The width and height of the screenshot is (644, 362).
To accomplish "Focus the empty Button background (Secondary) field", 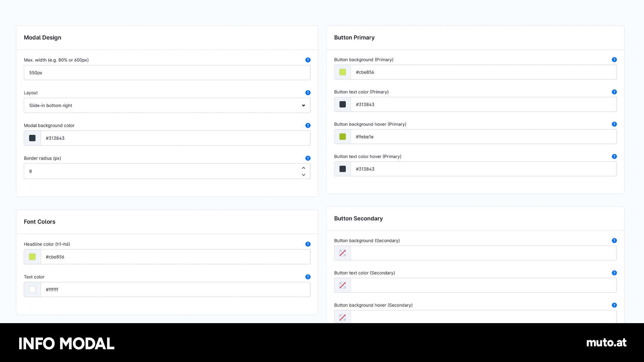I will pyautogui.click(x=484, y=253).
